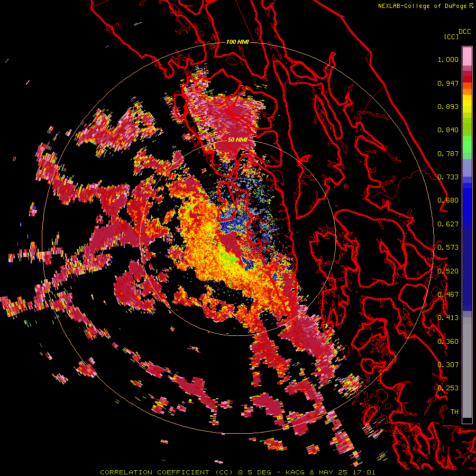Screen dimensions: 476x476
Task: Click the [CC] label above the scale
Action: pos(451,36)
